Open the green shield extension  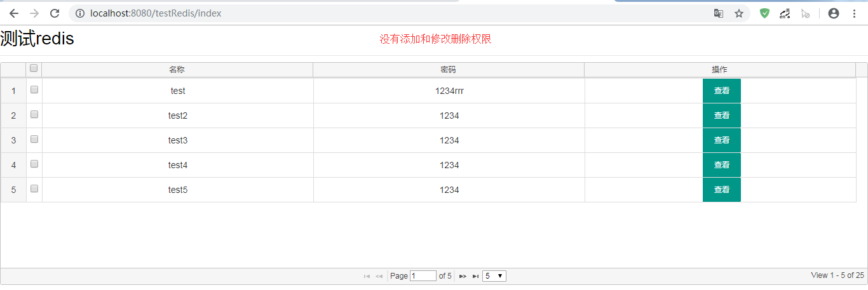point(765,13)
